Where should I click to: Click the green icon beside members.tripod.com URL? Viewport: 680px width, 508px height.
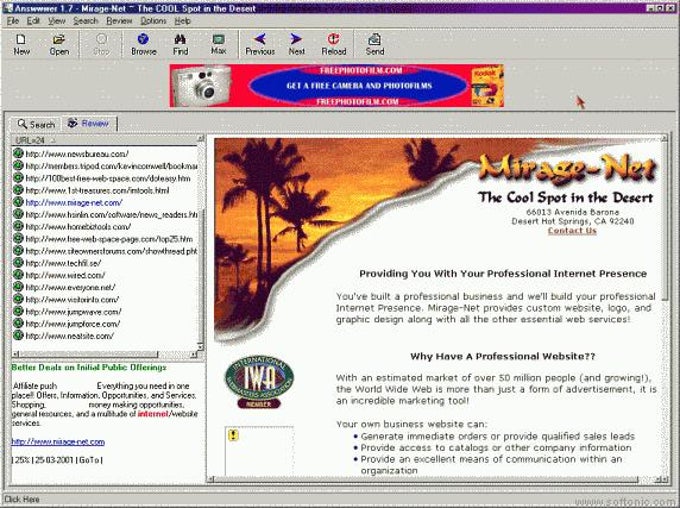tap(18, 165)
